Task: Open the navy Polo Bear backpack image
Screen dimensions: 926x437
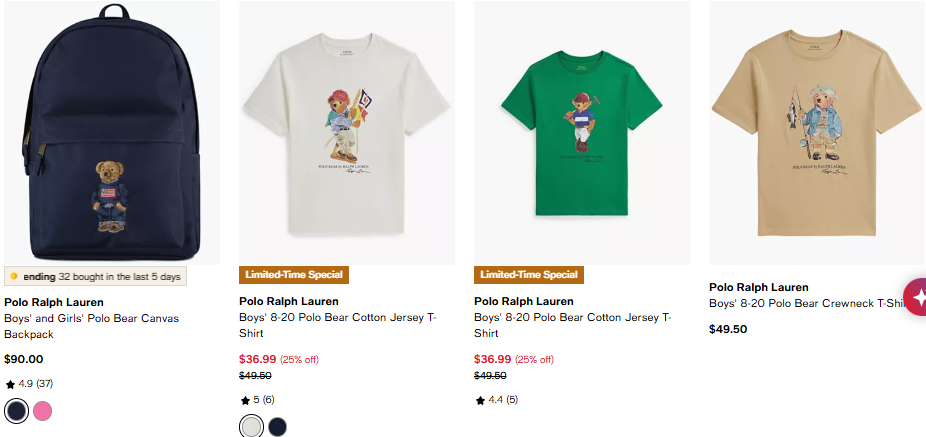Action: coord(112,132)
